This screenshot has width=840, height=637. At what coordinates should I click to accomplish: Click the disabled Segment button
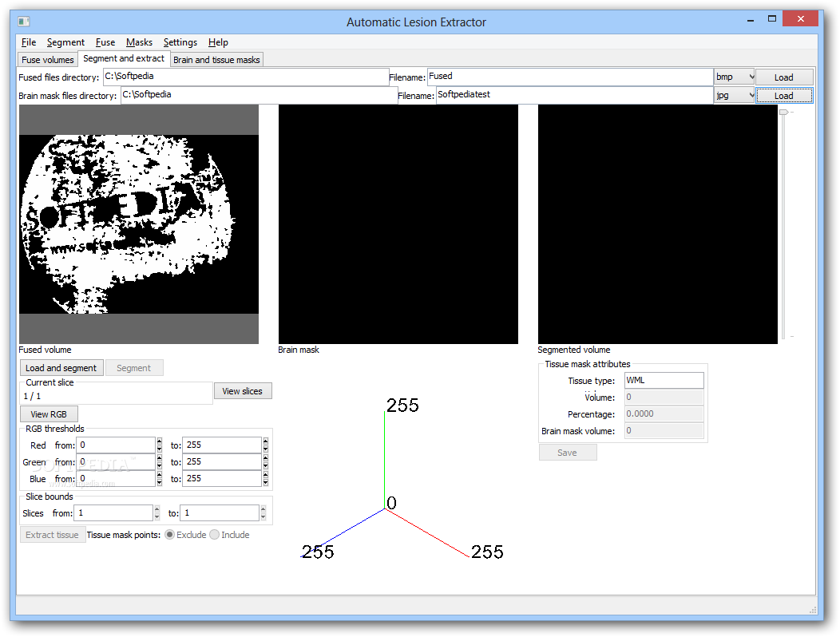134,368
